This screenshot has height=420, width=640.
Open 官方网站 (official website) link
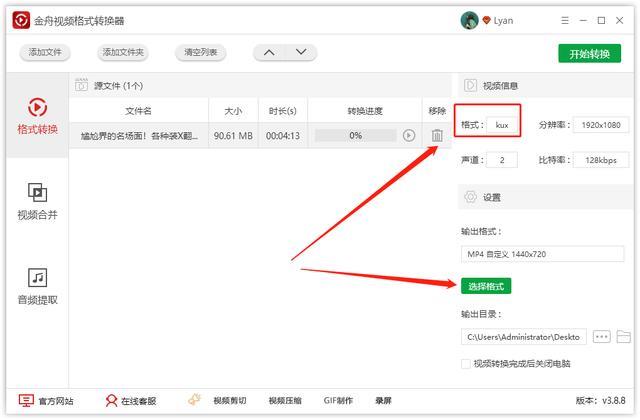tap(46, 401)
